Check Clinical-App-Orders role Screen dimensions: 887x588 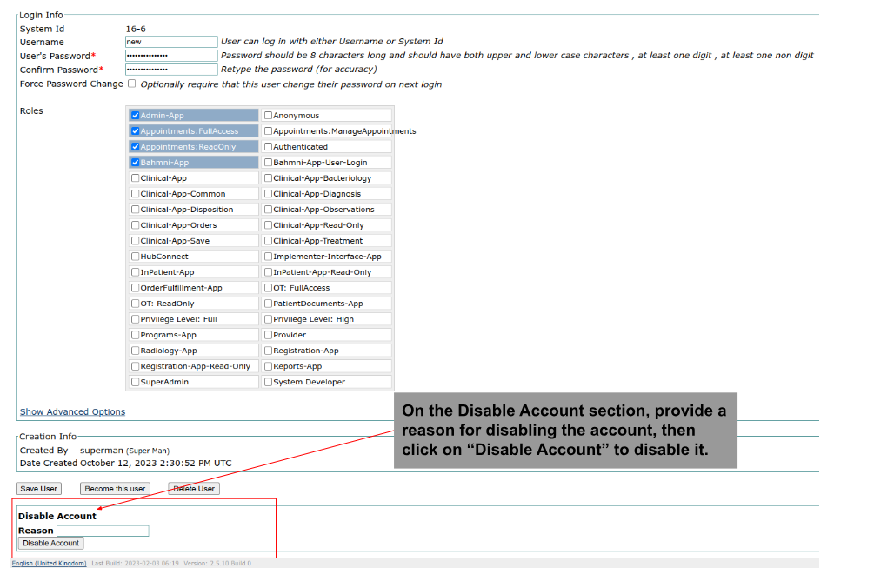[x=135, y=225]
